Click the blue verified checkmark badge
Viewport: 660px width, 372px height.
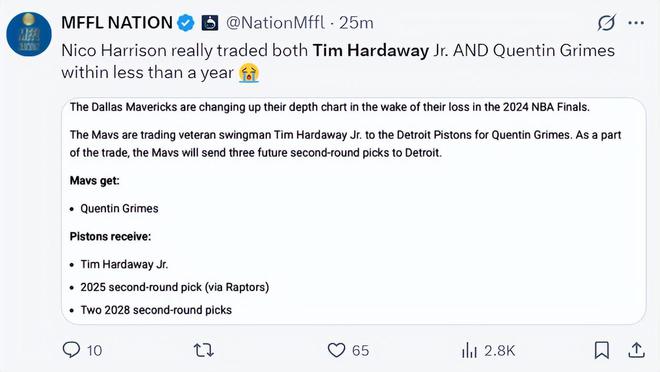pyautogui.click(x=186, y=23)
